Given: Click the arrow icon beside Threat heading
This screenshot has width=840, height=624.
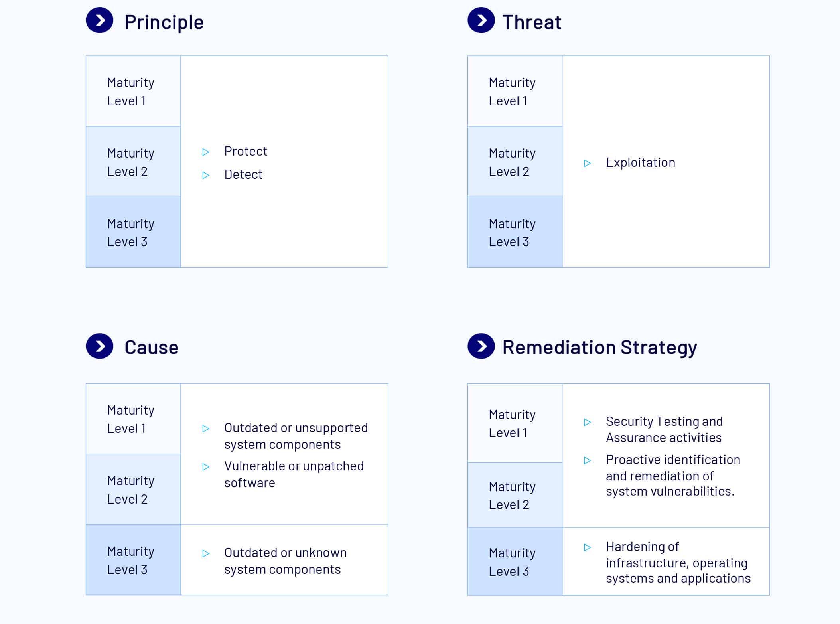Looking at the screenshot, I should (x=481, y=20).
